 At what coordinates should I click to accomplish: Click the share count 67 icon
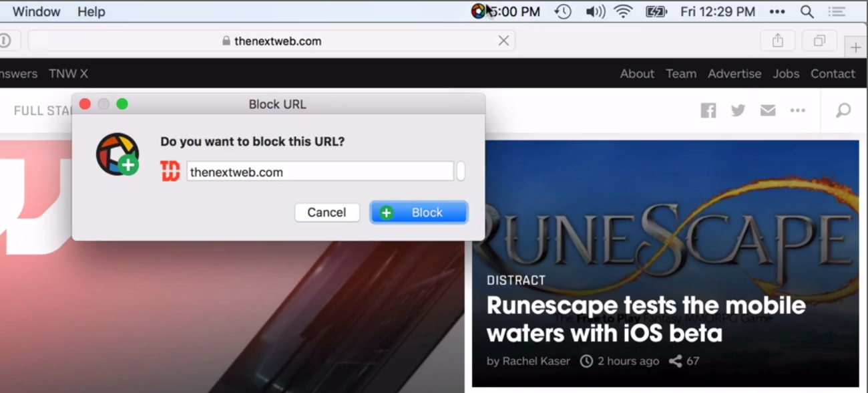[x=675, y=361]
